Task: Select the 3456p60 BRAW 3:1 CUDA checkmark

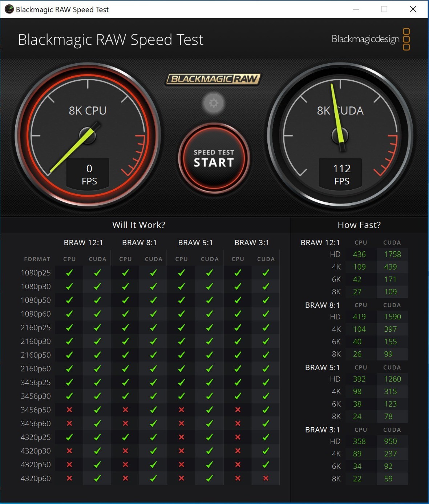Action: 266,423
